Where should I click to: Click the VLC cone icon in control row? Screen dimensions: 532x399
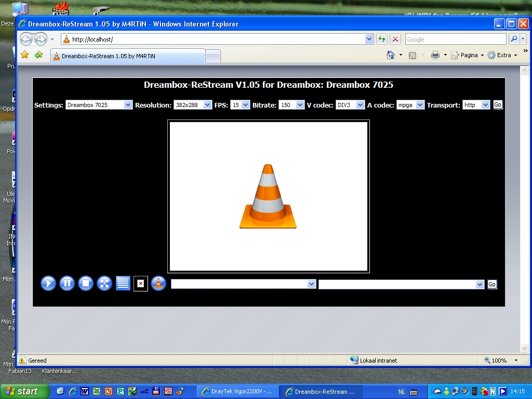coord(158,283)
